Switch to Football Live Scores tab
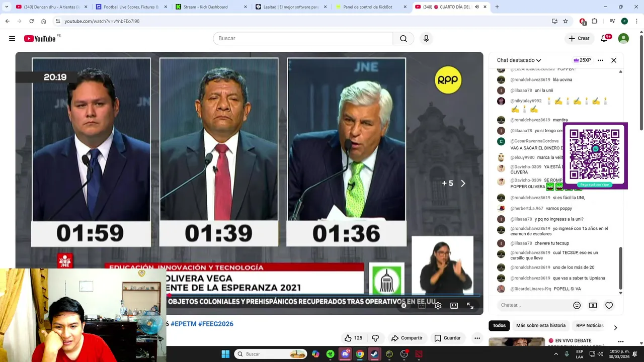This screenshot has width=644, height=362. 131,7
